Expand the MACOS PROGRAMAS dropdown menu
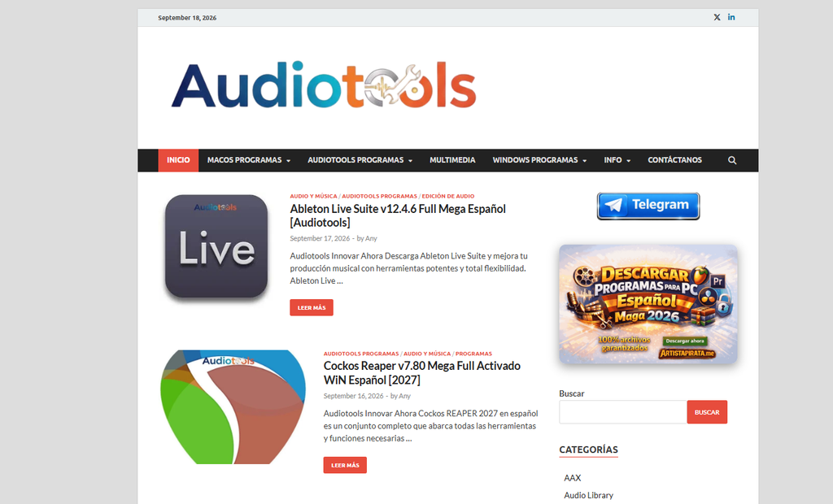 (249, 160)
